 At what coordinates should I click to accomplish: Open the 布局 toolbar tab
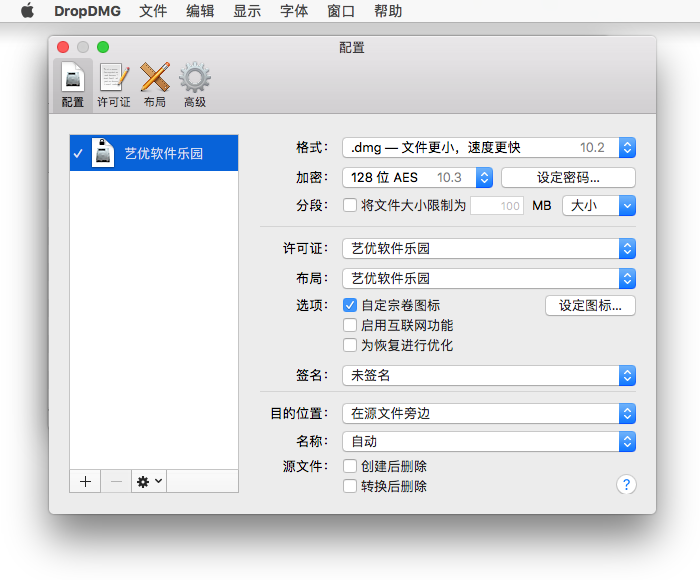point(154,85)
